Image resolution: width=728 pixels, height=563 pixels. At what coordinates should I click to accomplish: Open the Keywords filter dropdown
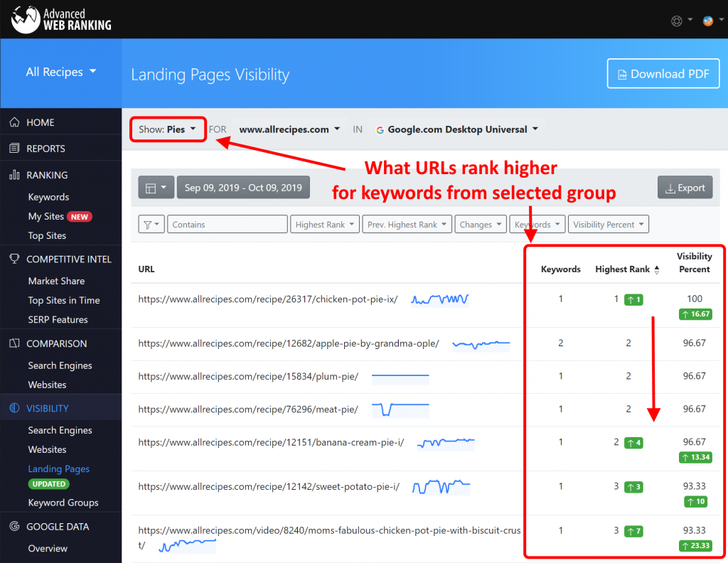coord(537,225)
